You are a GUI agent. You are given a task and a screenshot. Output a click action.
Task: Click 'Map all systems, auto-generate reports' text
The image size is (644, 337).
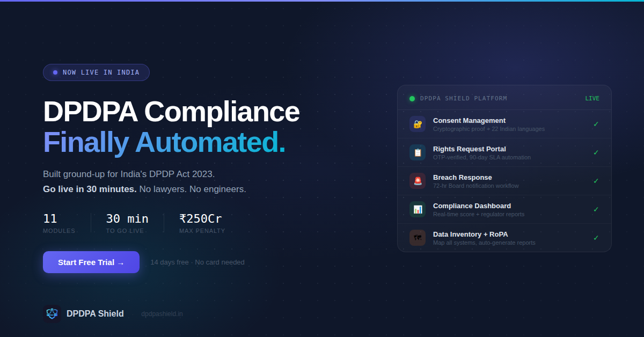(x=484, y=243)
